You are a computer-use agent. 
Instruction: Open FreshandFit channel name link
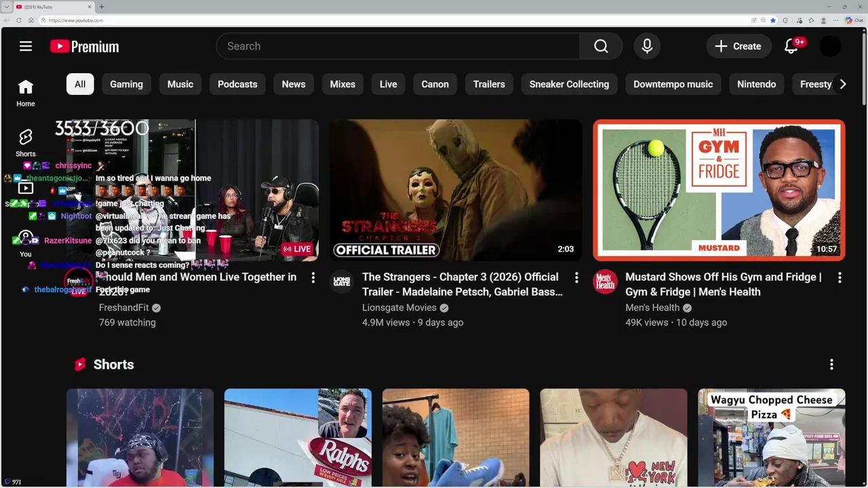[124, 308]
